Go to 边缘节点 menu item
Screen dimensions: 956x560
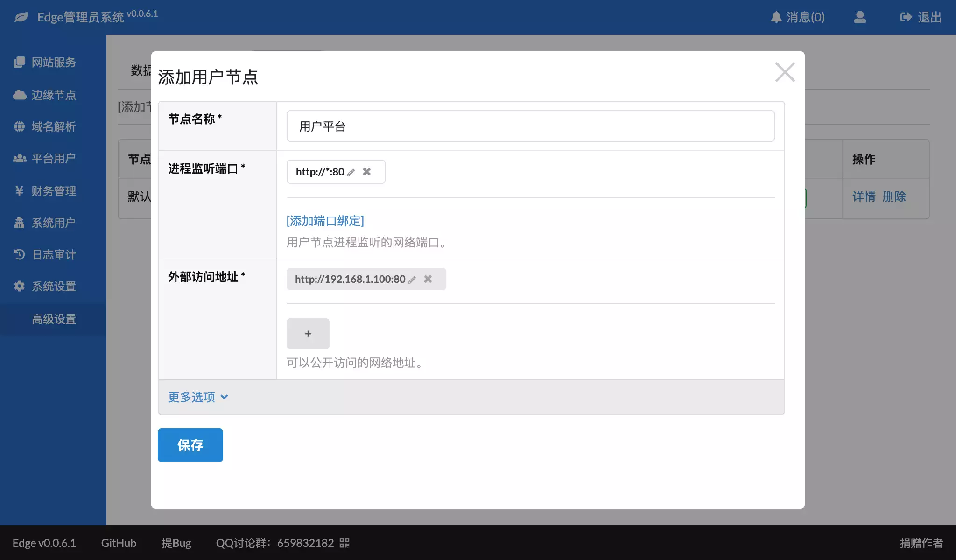[x=53, y=95]
